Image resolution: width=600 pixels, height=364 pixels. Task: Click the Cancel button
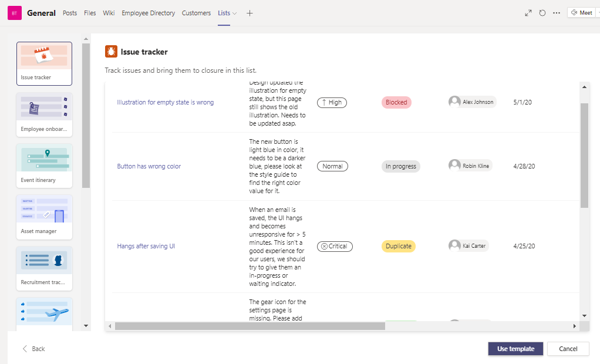(x=568, y=349)
